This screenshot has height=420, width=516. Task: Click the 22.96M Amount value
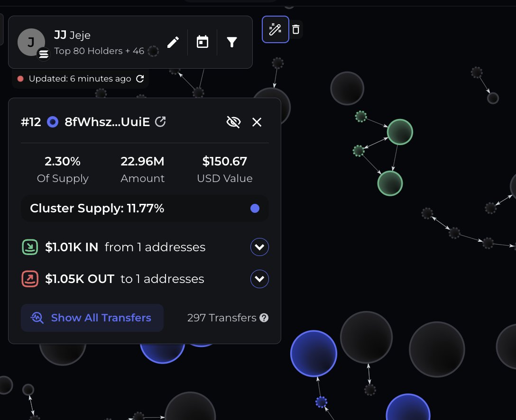[142, 161]
